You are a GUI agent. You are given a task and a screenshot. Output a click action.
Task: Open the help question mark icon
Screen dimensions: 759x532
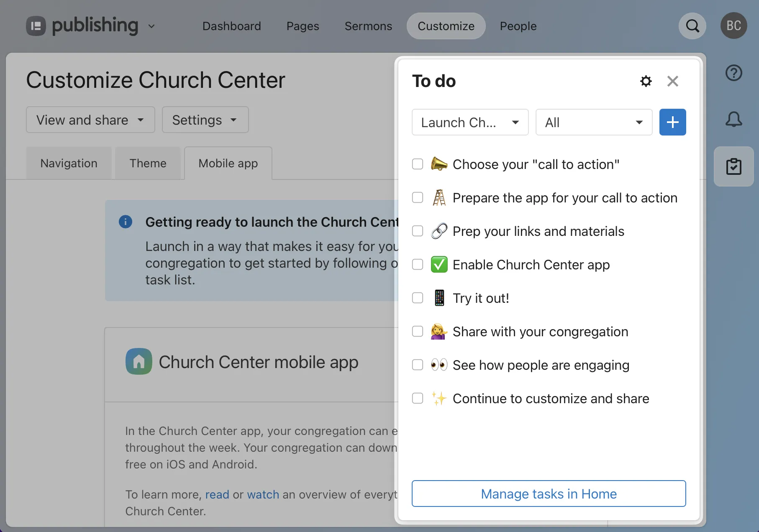coord(733,73)
